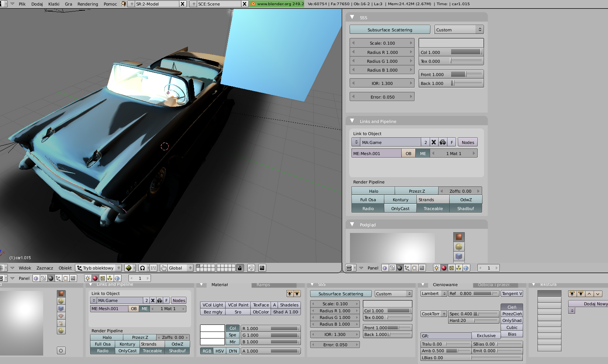Click World buttons icon in right panel header
This screenshot has height=364, width=608.
pos(466,268)
